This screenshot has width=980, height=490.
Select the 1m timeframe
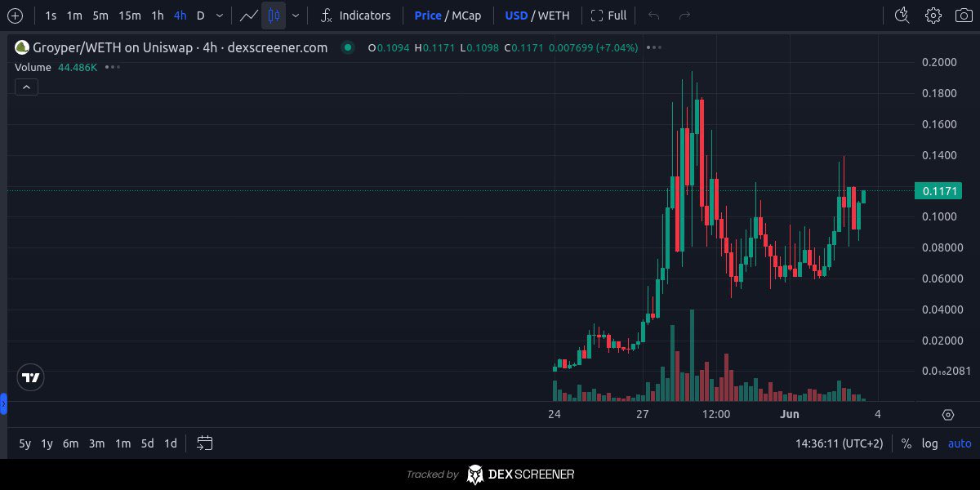click(x=74, y=16)
